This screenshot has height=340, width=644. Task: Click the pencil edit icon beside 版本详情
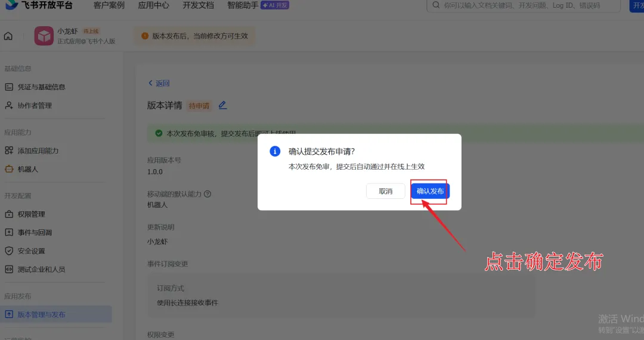point(222,105)
